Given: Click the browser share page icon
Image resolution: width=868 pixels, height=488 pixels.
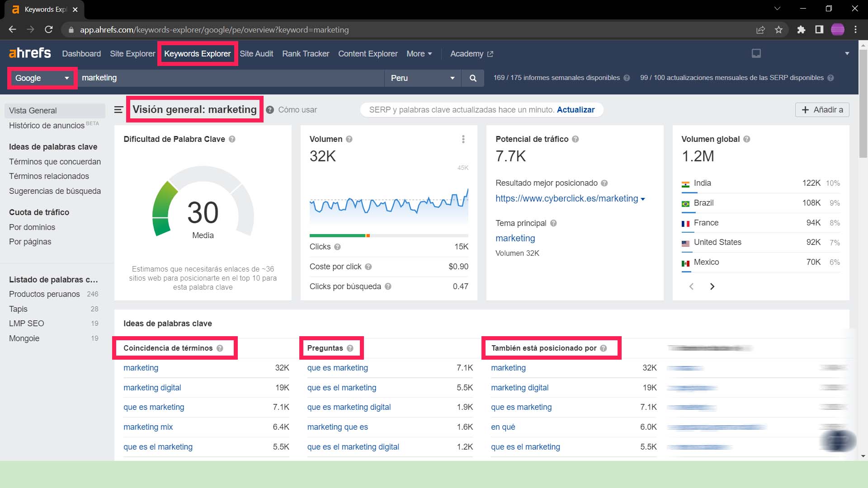Looking at the screenshot, I should (x=760, y=30).
